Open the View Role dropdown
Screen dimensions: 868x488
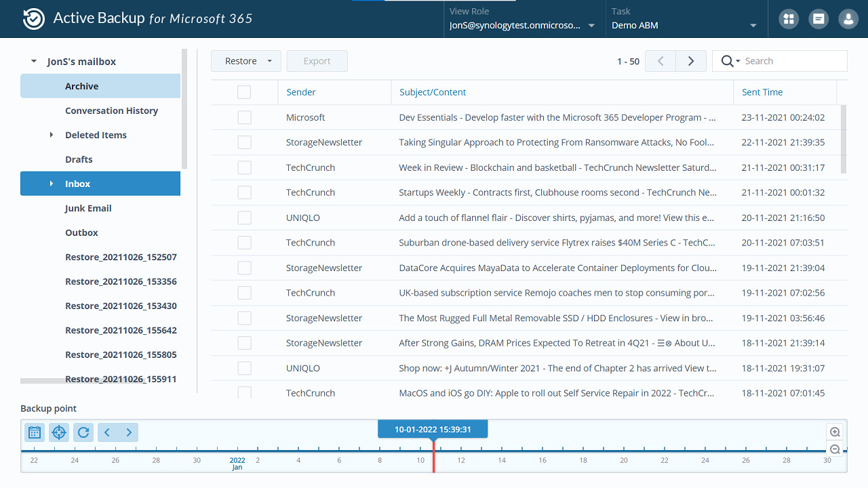pyautogui.click(x=591, y=26)
